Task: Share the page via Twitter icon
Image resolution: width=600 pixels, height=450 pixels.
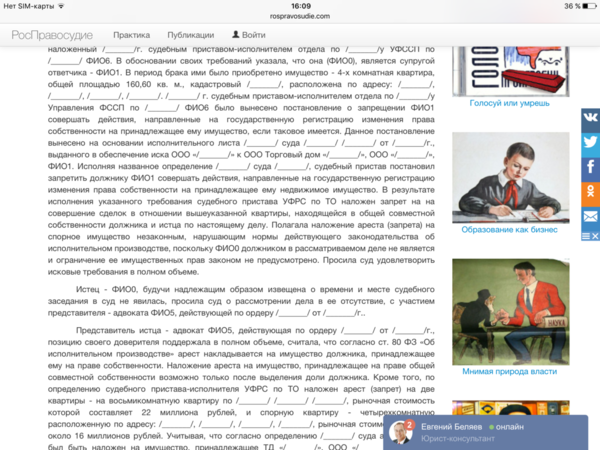Action: [590, 144]
